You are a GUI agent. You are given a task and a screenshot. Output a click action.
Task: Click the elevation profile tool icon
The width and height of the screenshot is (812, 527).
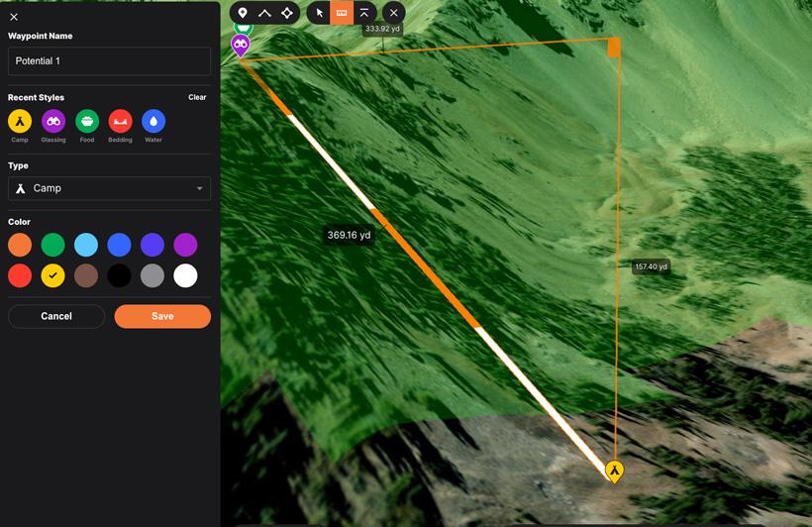pyautogui.click(x=364, y=13)
